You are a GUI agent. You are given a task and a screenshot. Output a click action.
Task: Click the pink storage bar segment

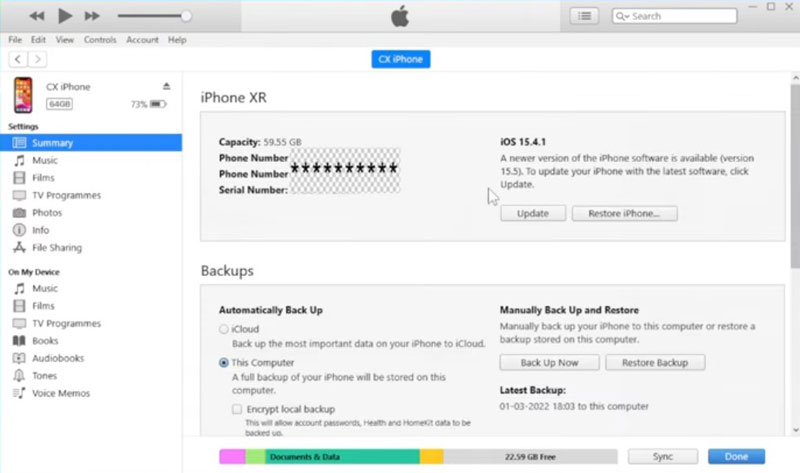pyautogui.click(x=233, y=457)
